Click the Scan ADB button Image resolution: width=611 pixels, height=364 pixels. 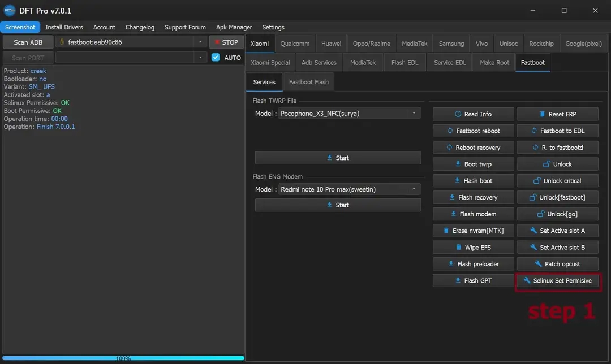28,42
